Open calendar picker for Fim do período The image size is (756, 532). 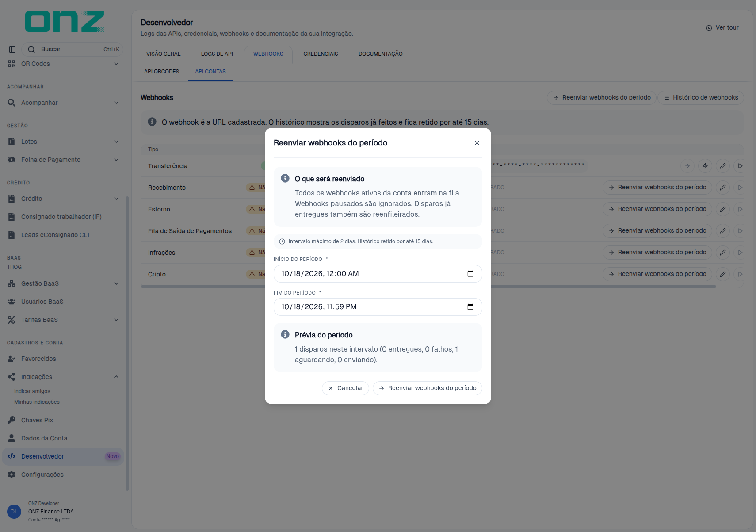click(470, 307)
